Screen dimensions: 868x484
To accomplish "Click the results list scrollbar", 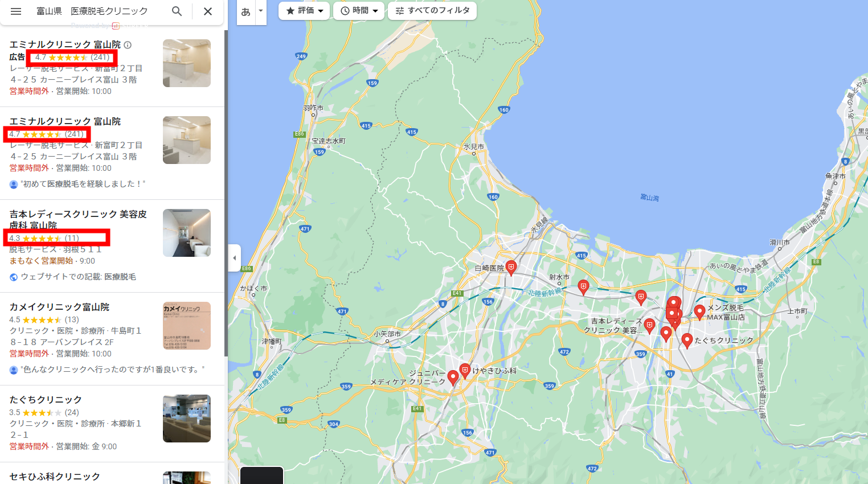I will (226, 194).
